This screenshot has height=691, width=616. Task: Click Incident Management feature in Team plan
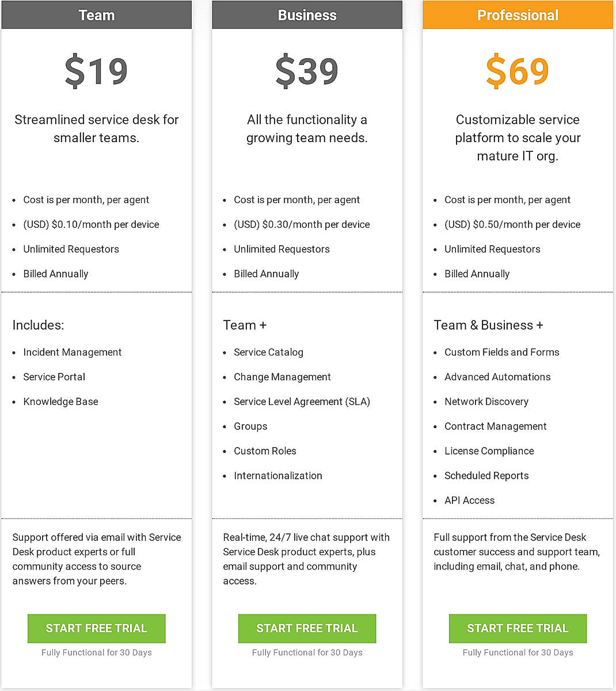pos(73,352)
